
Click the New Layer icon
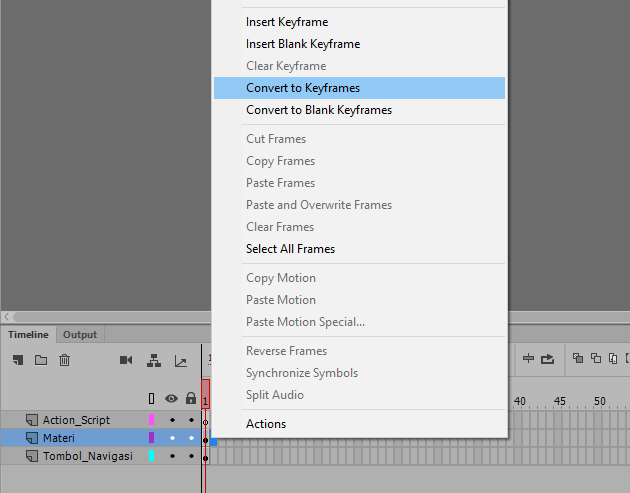tap(18, 360)
